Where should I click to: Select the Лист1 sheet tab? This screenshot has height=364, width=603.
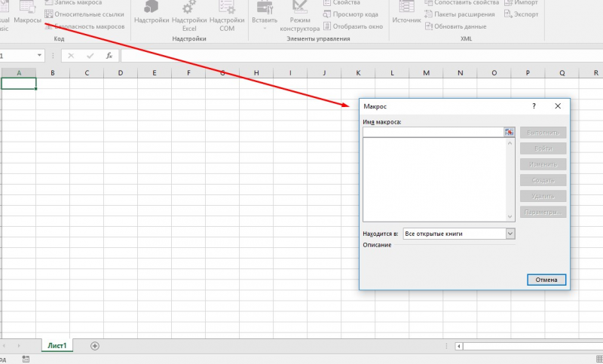(58, 346)
